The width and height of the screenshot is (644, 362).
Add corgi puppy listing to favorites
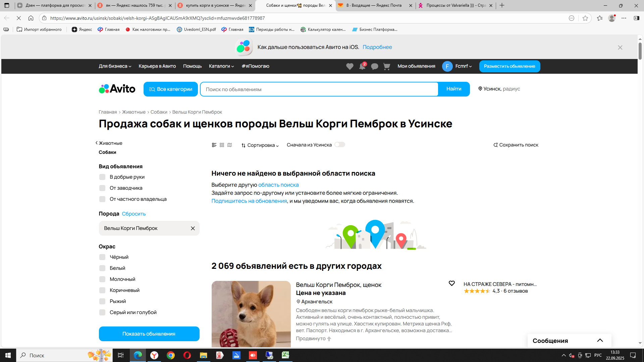(x=451, y=284)
